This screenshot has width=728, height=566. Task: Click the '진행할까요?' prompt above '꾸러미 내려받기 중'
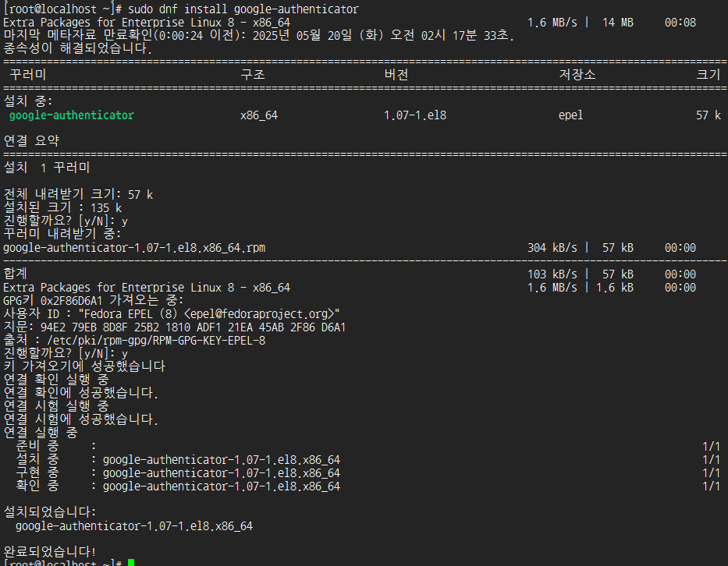(x=66, y=221)
